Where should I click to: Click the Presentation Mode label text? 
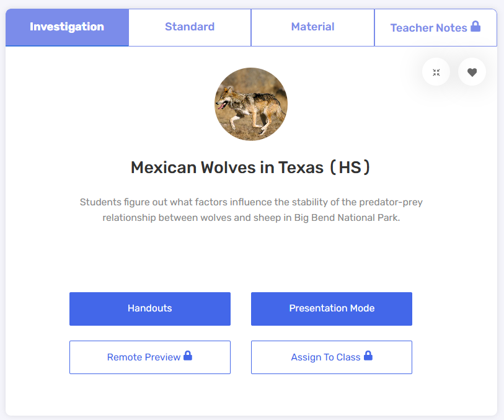332,308
